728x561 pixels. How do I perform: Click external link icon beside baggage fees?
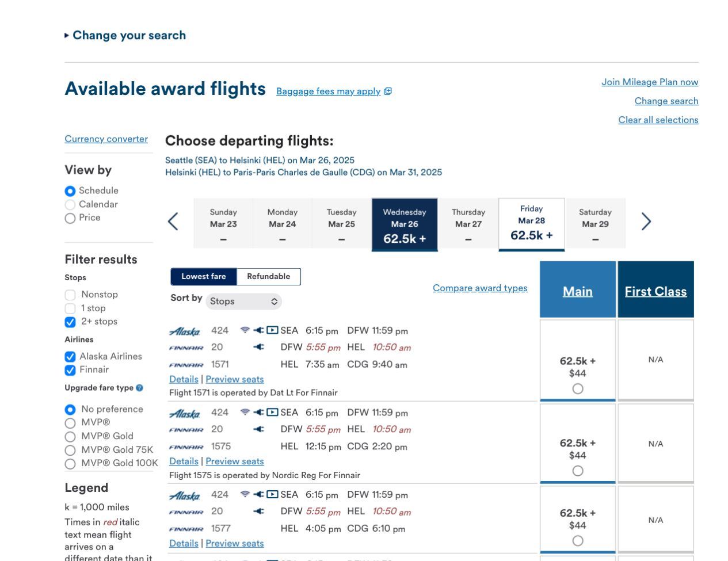pyautogui.click(x=388, y=91)
